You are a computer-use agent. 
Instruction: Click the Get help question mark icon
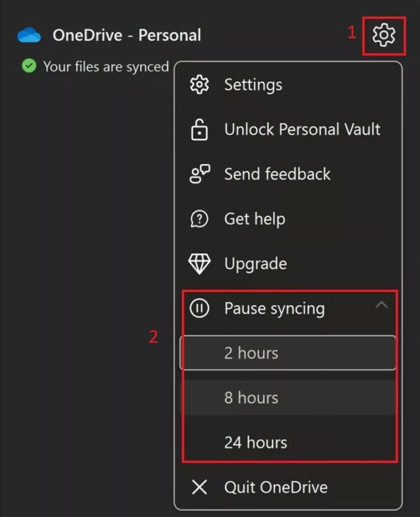tap(199, 219)
